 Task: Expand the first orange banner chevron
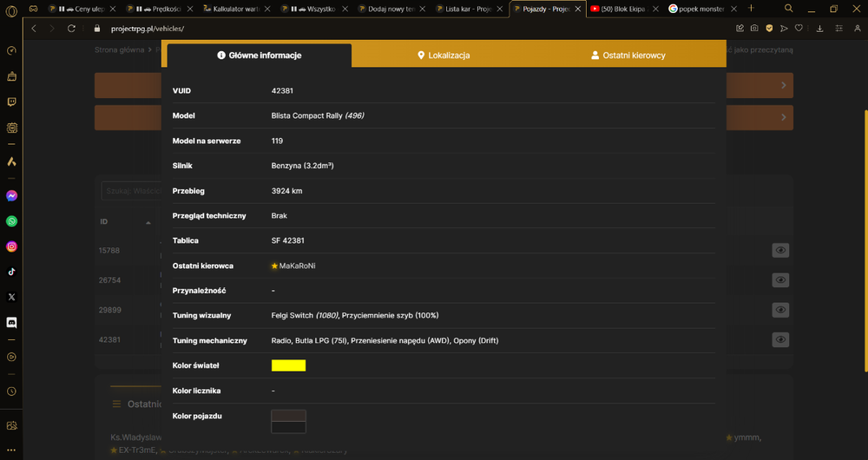coord(784,85)
